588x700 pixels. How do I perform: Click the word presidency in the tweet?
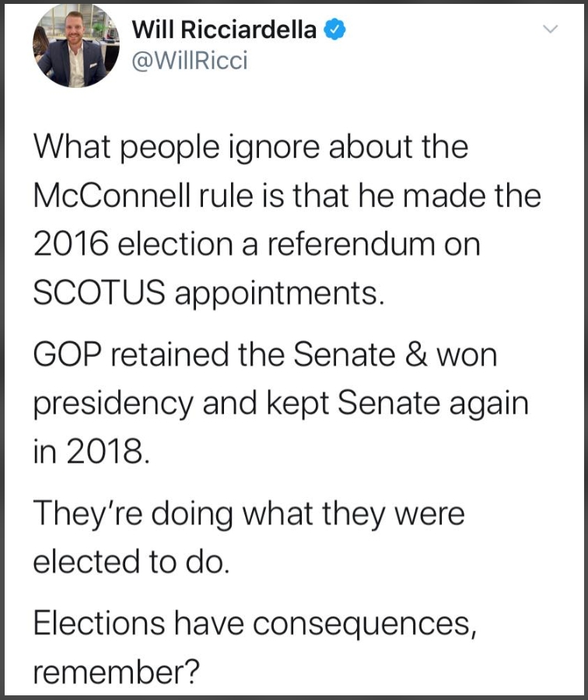pos(114,404)
